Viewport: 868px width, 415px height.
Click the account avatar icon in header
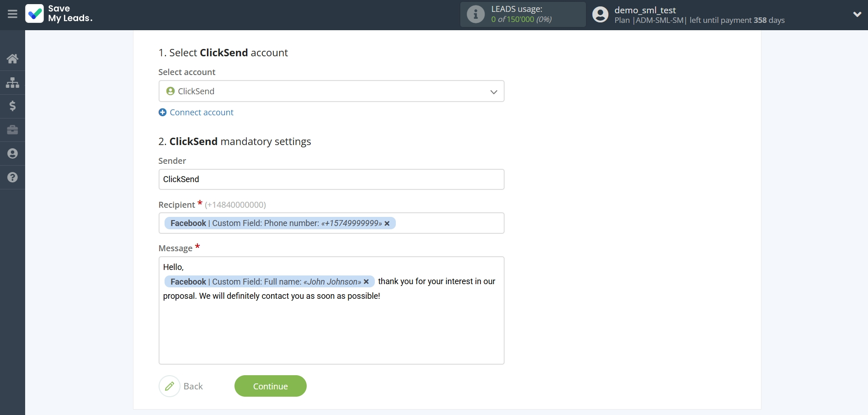click(600, 14)
